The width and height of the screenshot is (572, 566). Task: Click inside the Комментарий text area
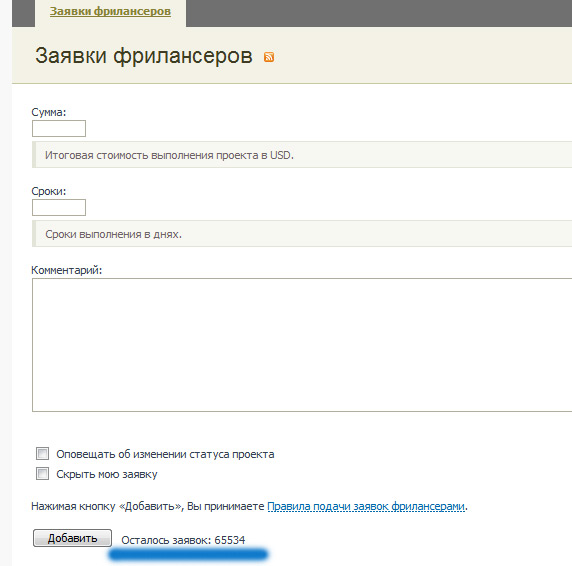(302, 345)
